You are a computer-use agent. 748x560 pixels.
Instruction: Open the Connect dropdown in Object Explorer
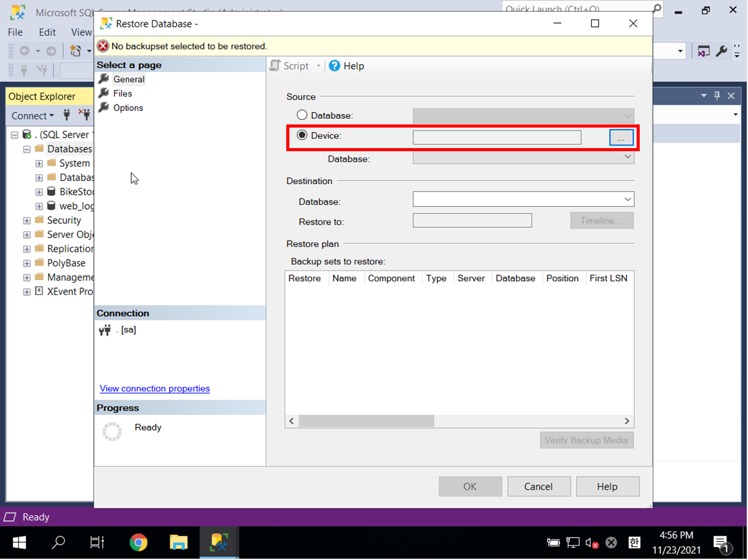(33, 115)
